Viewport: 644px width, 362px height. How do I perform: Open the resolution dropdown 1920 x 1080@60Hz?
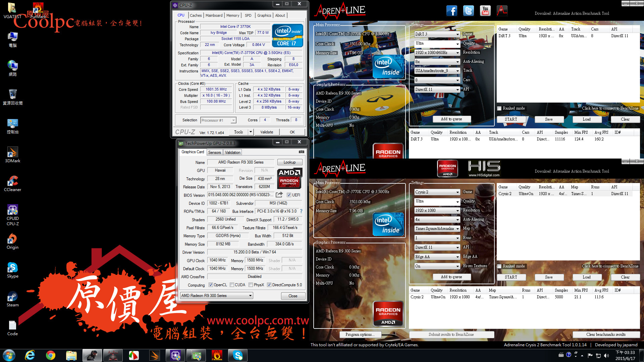click(437, 53)
